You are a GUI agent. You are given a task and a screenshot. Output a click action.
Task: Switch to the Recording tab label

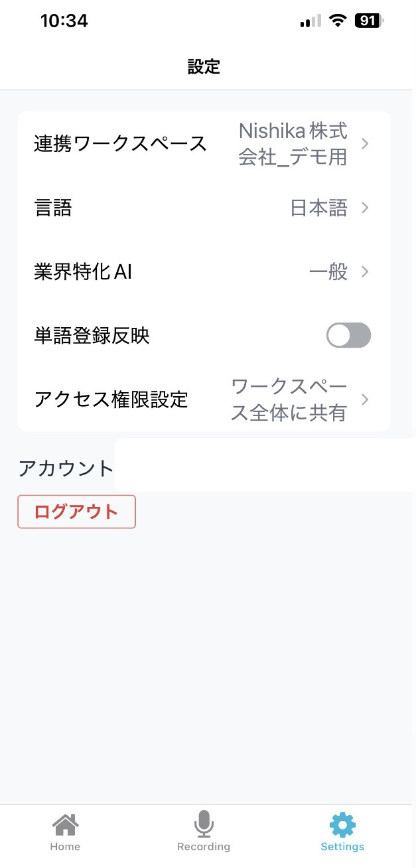tap(204, 847)
